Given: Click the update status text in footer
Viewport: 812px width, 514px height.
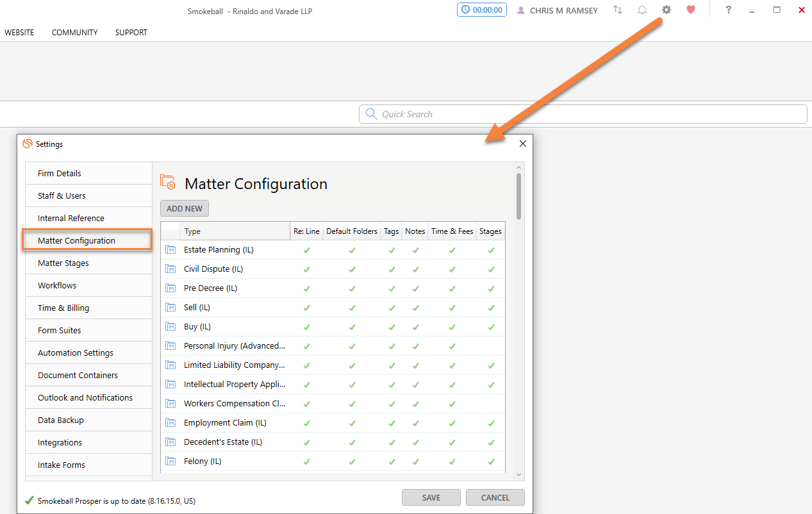Looking at the screenshot, I should (x=117, y=501).
